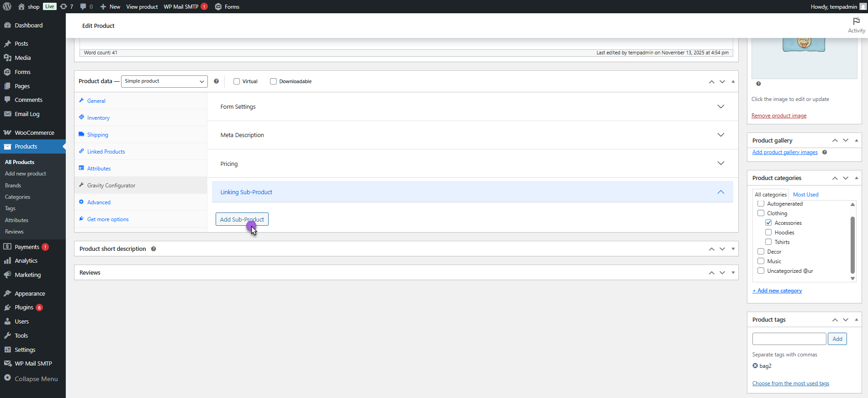Click the Add Sub-Product button
This screenshot has height=398, width=868.
pyautogui.click(x=242, y=219)
